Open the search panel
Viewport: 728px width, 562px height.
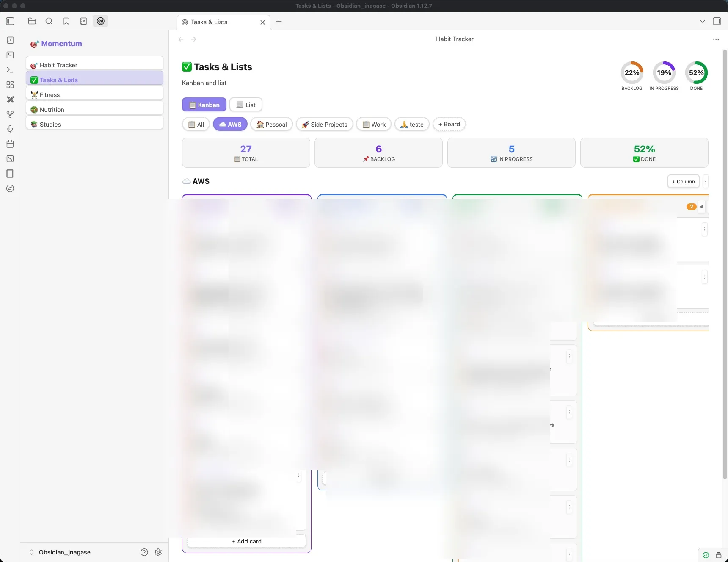[49, 21]
